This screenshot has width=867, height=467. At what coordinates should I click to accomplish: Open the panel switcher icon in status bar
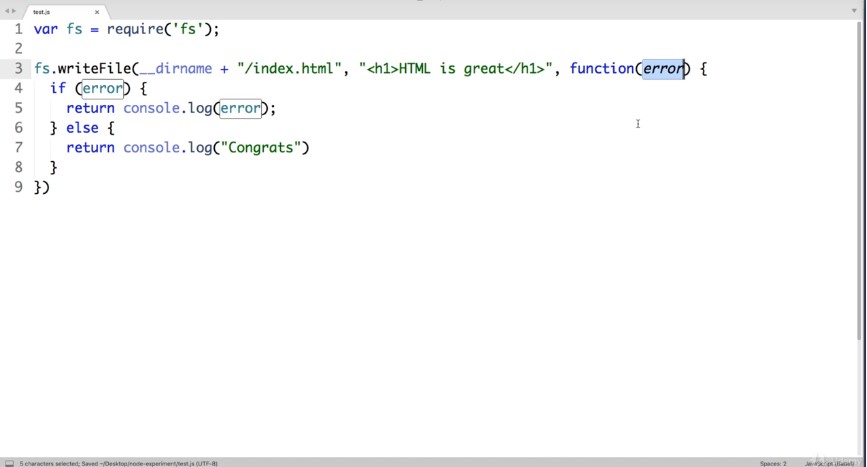(x=8, y=463)
